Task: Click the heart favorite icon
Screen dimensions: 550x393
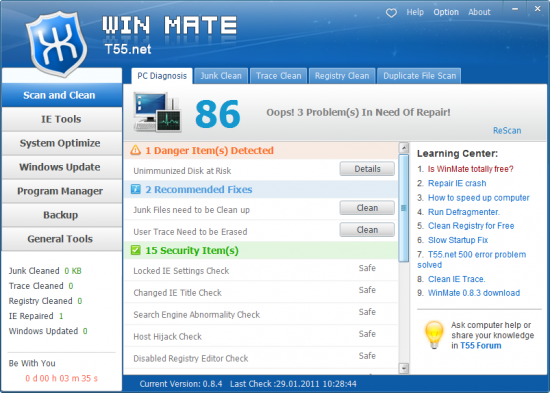Action: [x=391, y=13]
